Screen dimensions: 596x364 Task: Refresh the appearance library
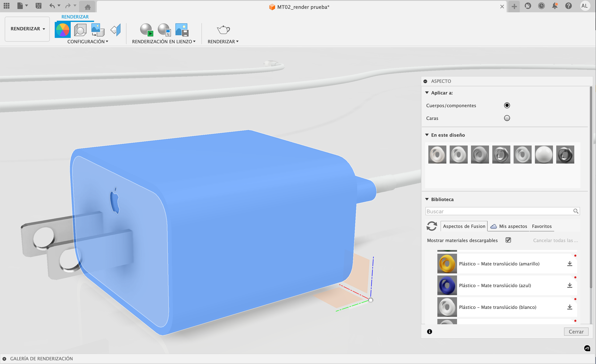(x=432, y=226)
